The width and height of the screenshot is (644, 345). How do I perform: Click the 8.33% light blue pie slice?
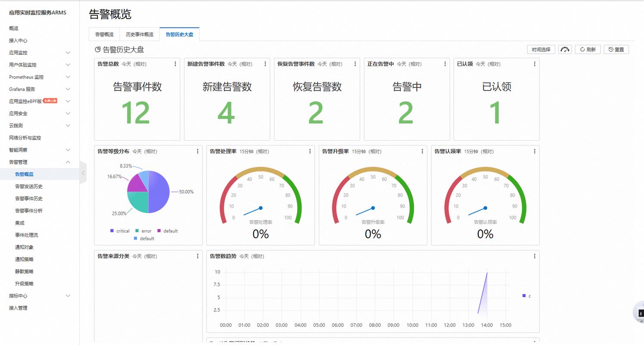coord(144,179)
